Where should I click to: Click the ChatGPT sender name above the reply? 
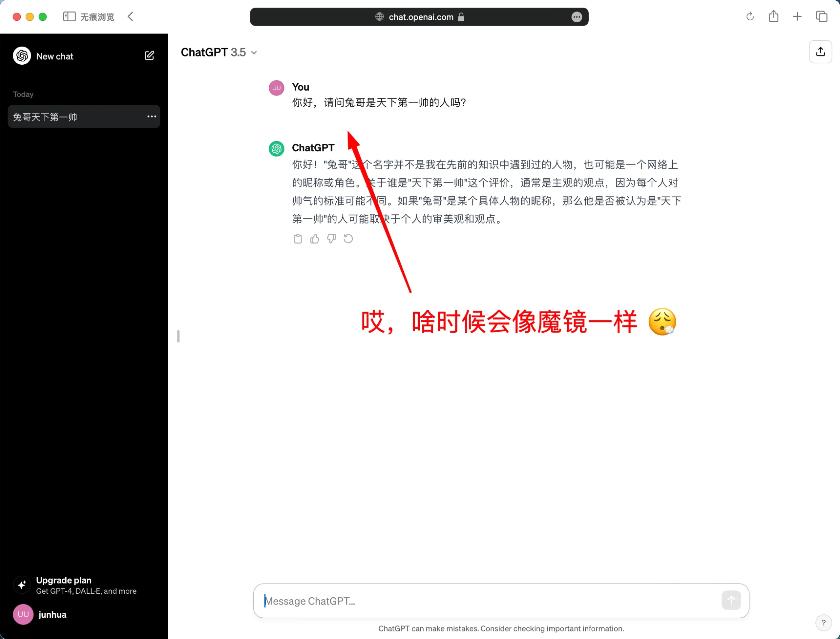click(313, 147)
